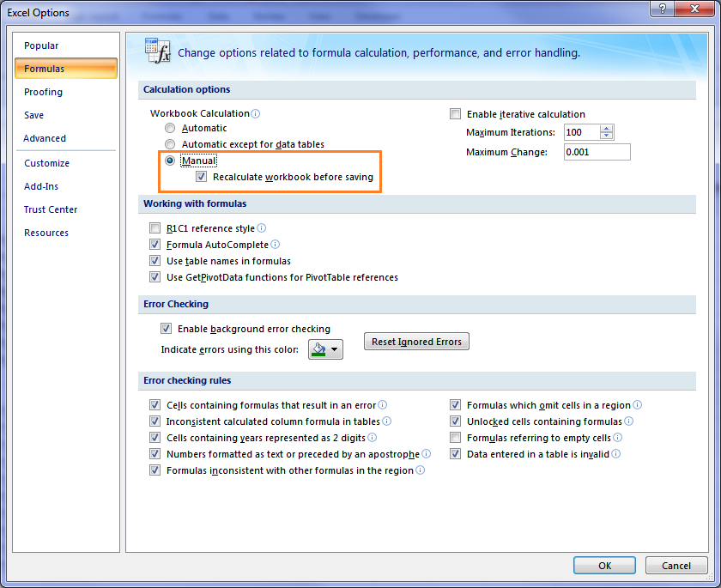This screenshot has width=721, height=588.
Task: Decrease Maximum Iterations with down arrow
Action: [607, 136]
